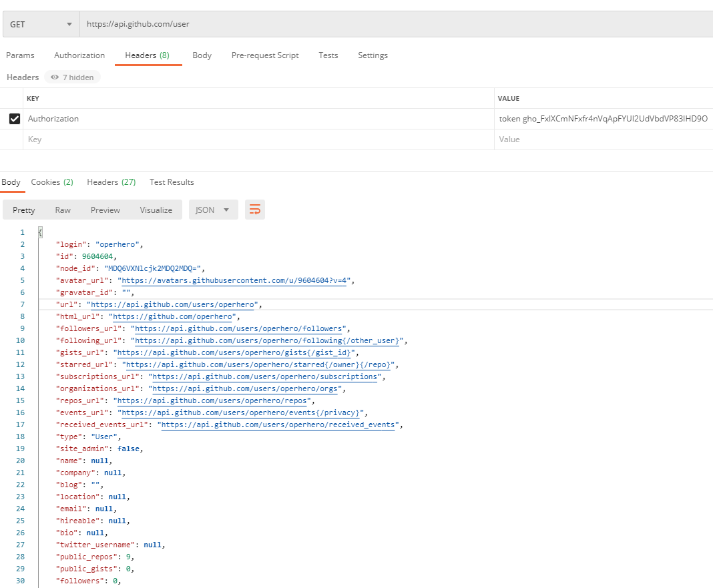
Task: Click the "gravatar_id" key
Action: pyautogui.click(x=85, y=292)
